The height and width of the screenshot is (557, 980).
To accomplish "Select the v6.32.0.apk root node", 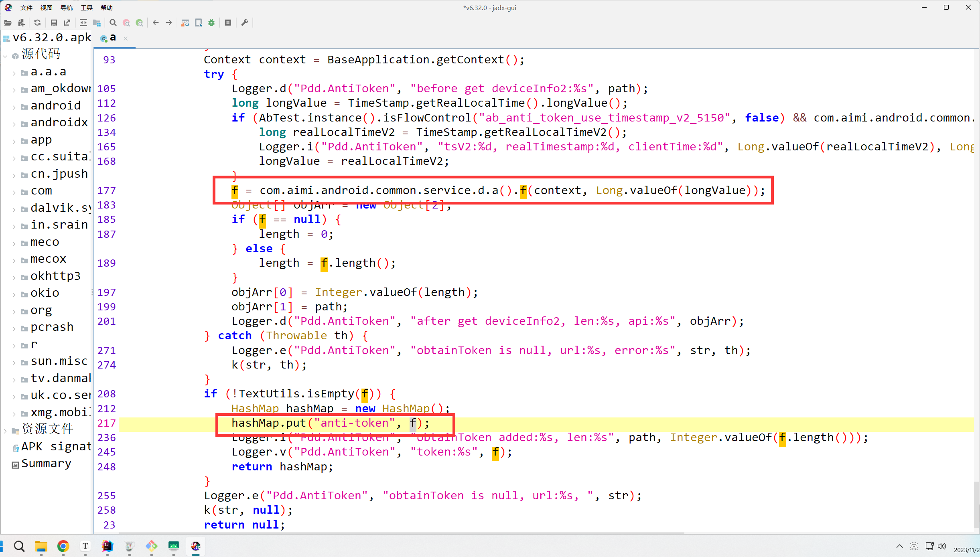I will pos(47,38).
